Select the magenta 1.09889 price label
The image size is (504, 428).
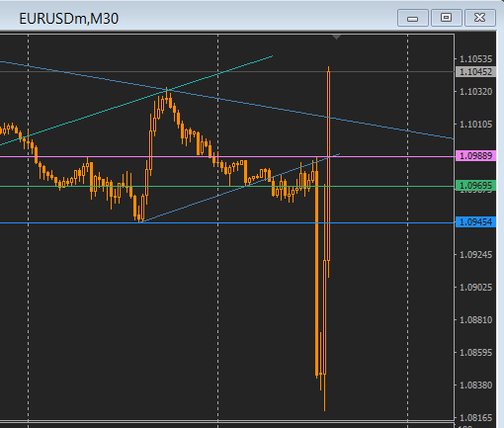click(x=475, y=155)
